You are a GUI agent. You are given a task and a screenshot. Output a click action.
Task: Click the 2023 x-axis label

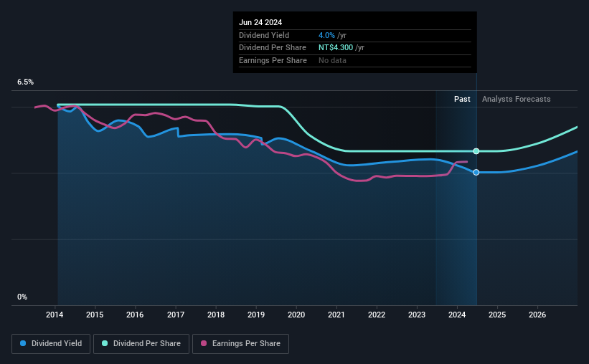click(417, 315)
